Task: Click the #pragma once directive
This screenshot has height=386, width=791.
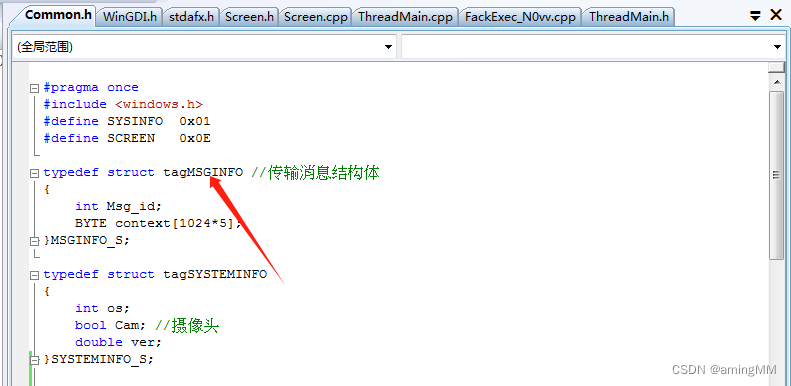Action: click(x=91, y=88)
